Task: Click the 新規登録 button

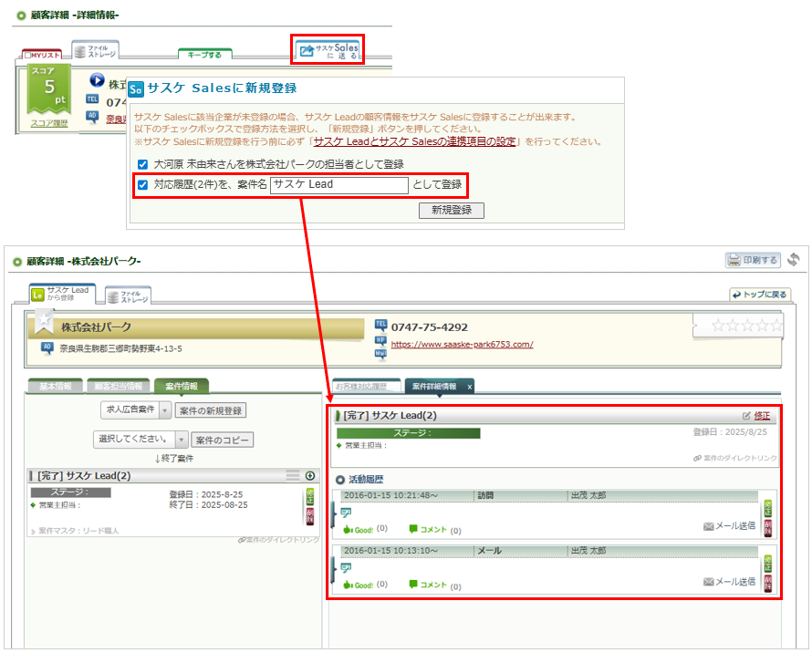Action: point(452,211)
